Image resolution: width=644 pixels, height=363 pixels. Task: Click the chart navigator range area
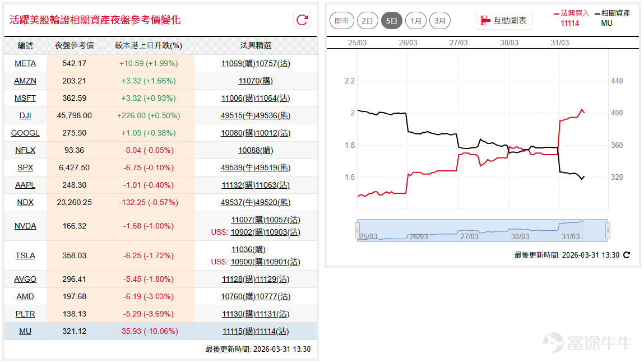[483, 230]
